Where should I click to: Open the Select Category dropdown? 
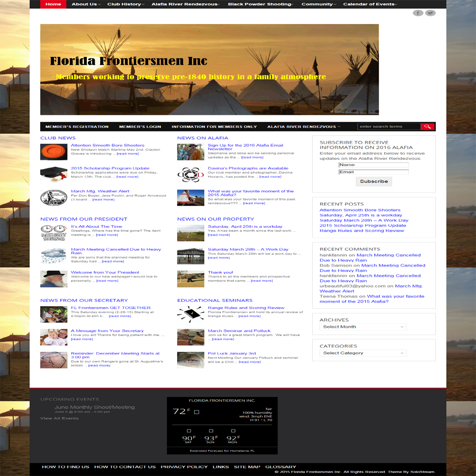coord(363,353)
